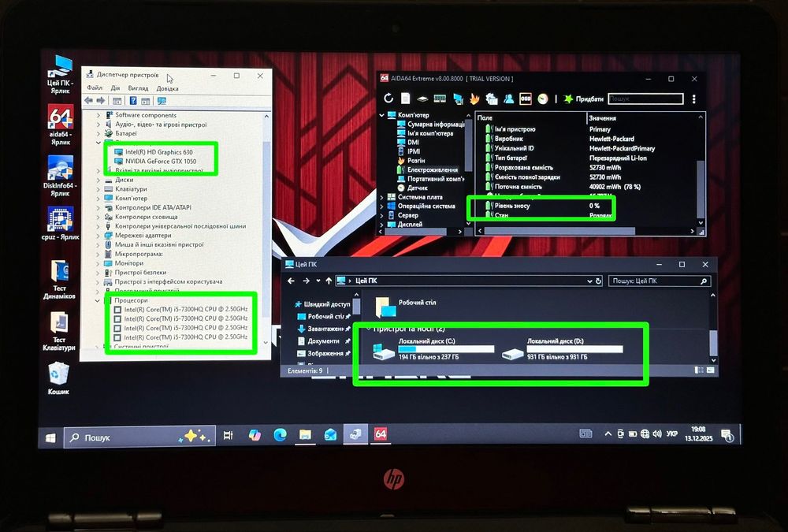Click the flame stability test icon in AIDA64

(474, 99)
